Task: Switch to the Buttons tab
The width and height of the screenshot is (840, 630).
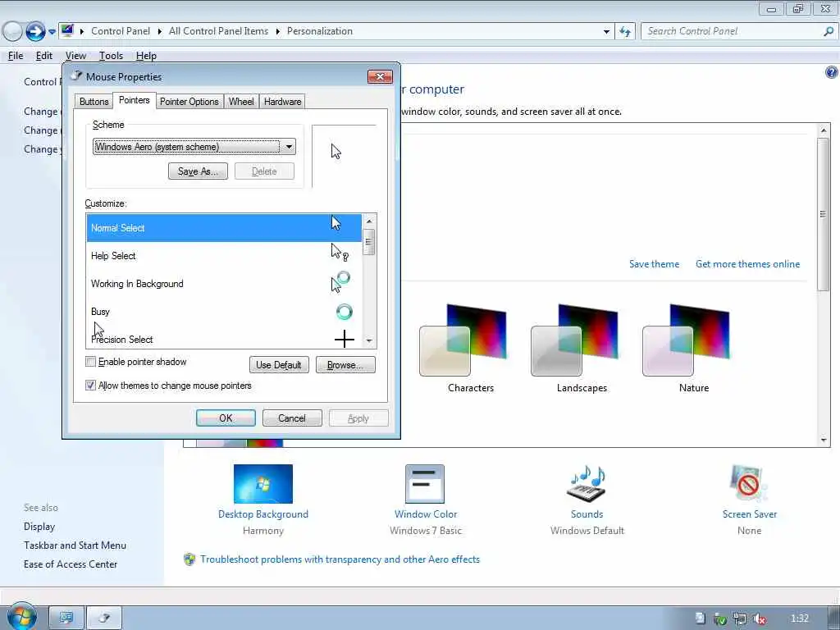Action: tap(94, 101)
